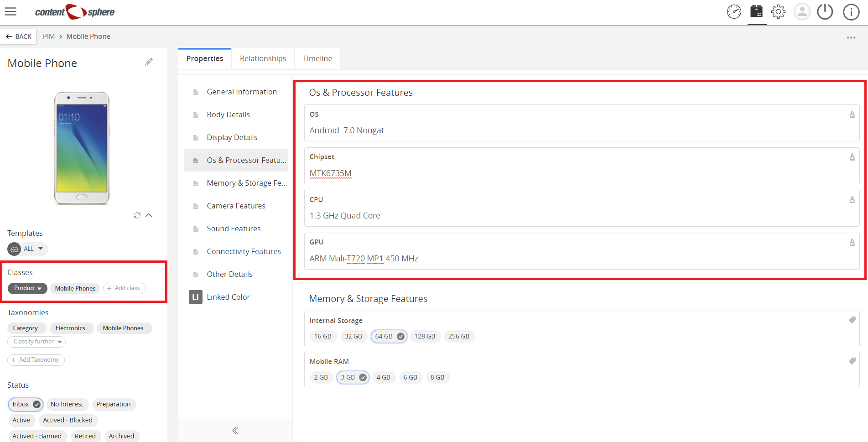Click the CPU field language icon
Viewport: 868px width, 442px height.
[852, 199]
